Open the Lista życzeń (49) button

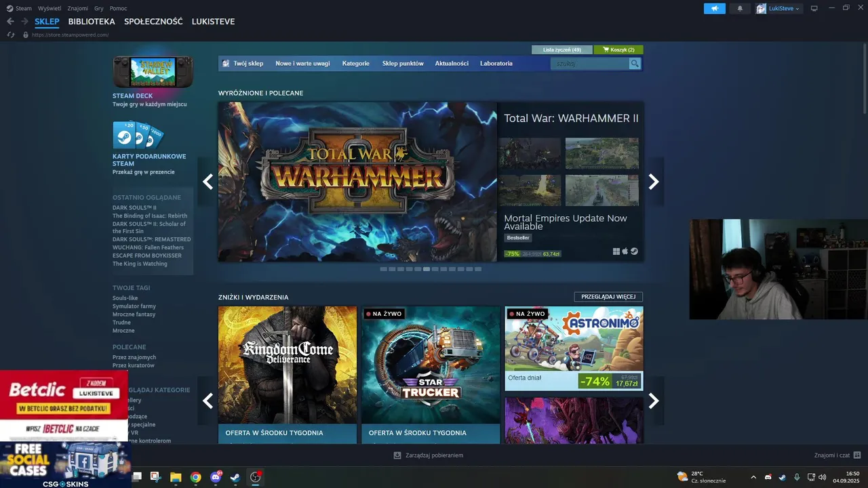pos(562,49)
